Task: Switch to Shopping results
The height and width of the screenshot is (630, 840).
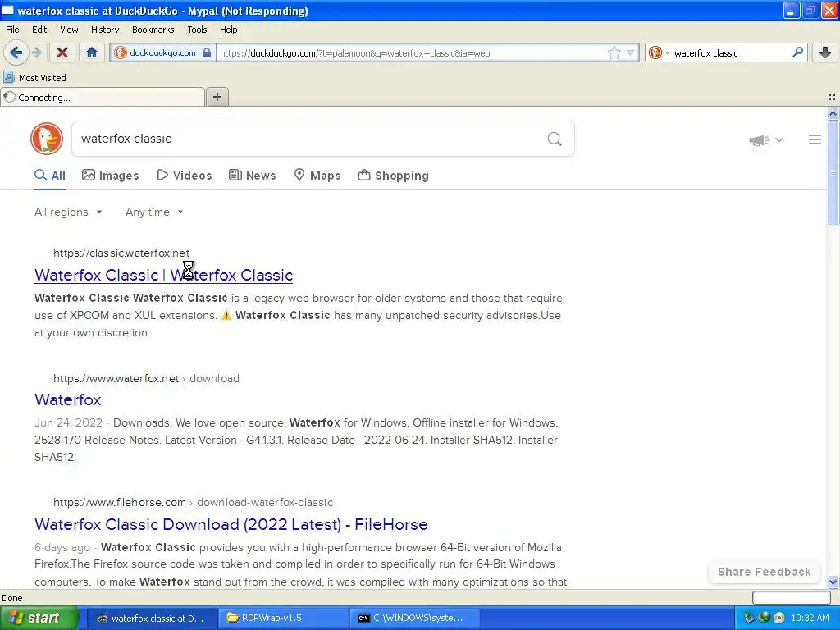Action: [393, 176]
